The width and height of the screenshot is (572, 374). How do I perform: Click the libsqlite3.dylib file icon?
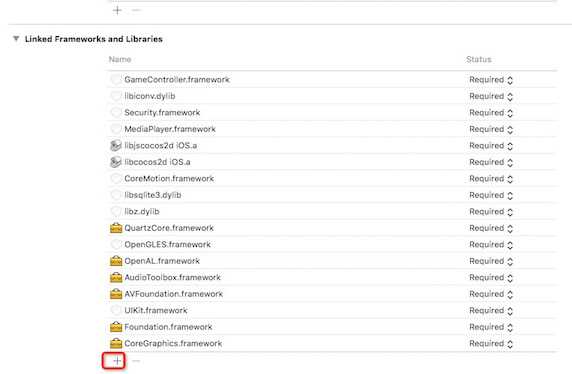(116, 195)
